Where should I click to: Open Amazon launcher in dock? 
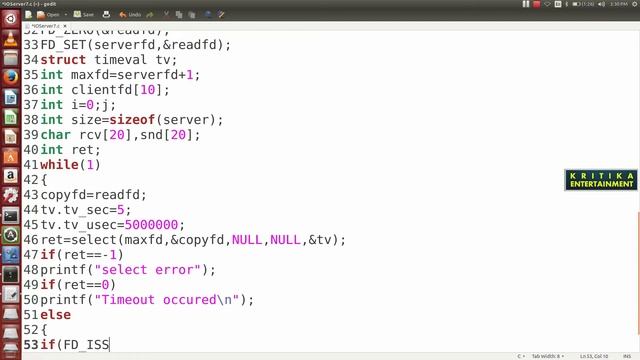tap(11, 176)
